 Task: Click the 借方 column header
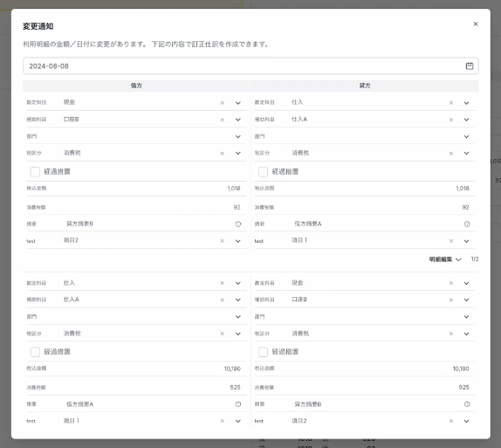point(136,86)
